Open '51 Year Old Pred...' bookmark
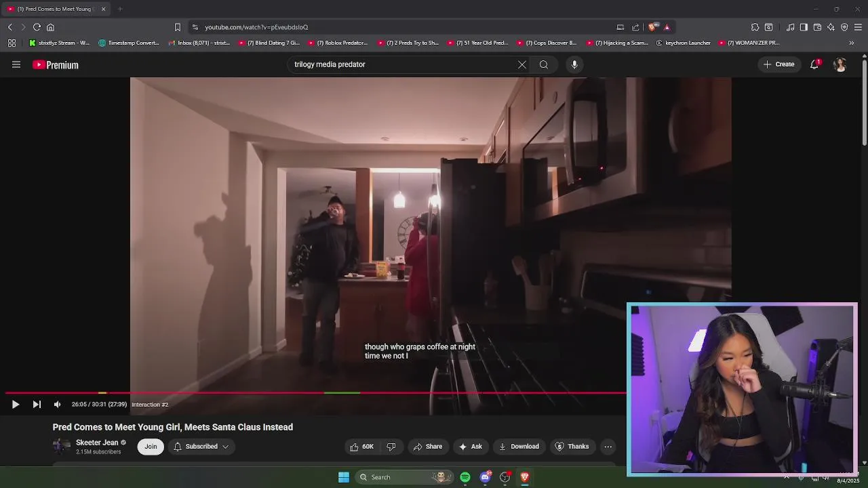Viewport: 868px width, 488px height. [x=477, y=43]
